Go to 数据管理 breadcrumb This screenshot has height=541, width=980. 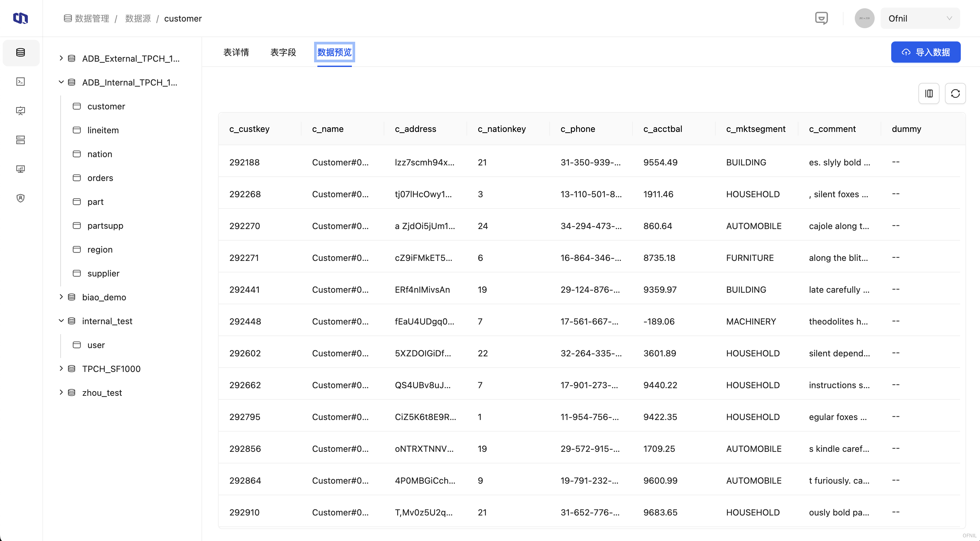(86, 18)
